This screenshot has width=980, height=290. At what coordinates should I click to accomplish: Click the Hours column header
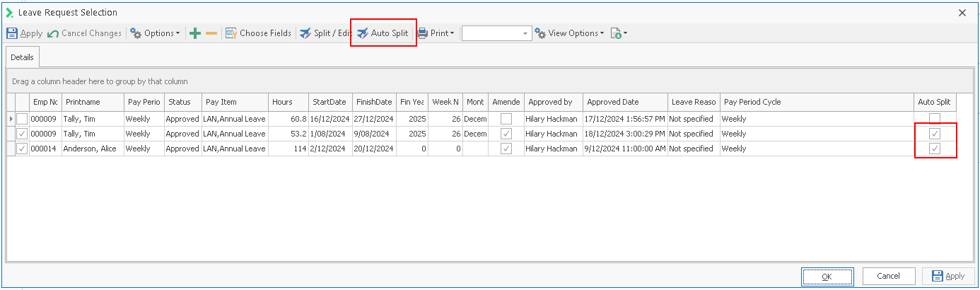point(288,102)
